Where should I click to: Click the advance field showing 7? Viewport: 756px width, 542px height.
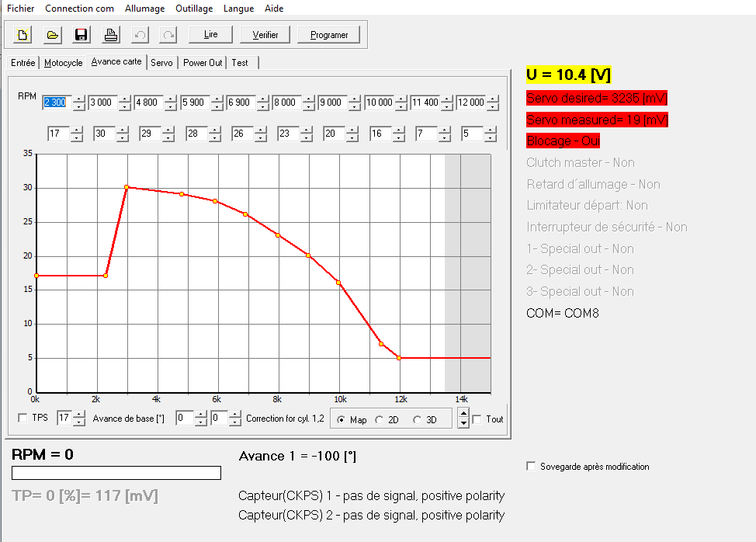click(427, 134)
